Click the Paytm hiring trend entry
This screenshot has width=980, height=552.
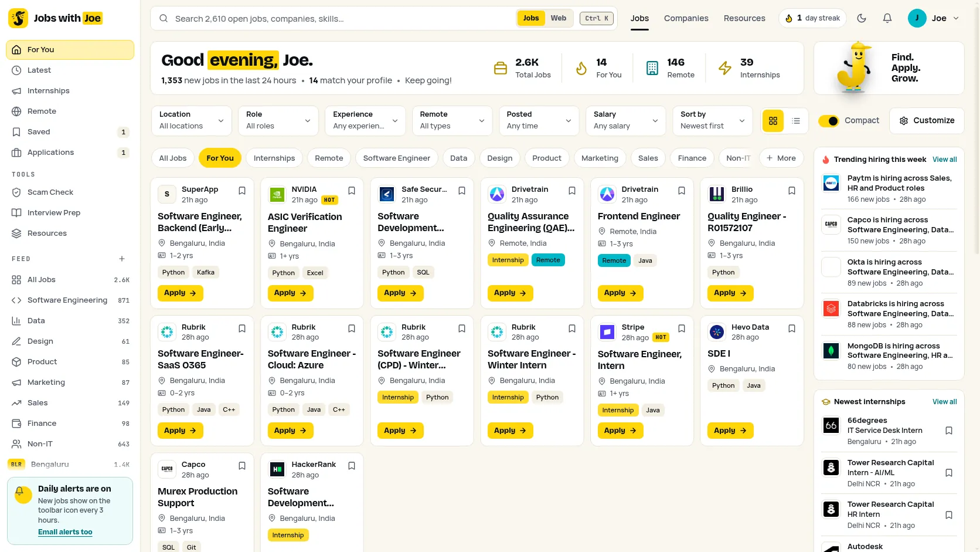[x=889, y=188]
